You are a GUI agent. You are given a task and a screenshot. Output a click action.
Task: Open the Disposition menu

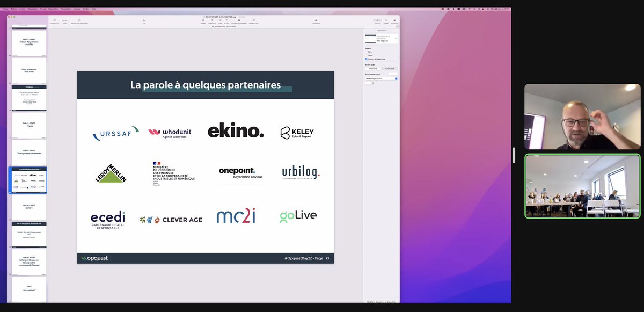click(x=53, y=9)
